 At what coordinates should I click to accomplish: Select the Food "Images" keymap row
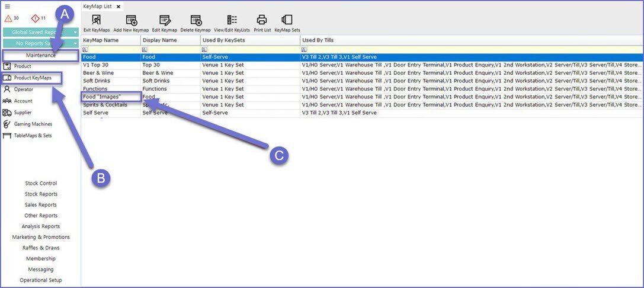111,97
